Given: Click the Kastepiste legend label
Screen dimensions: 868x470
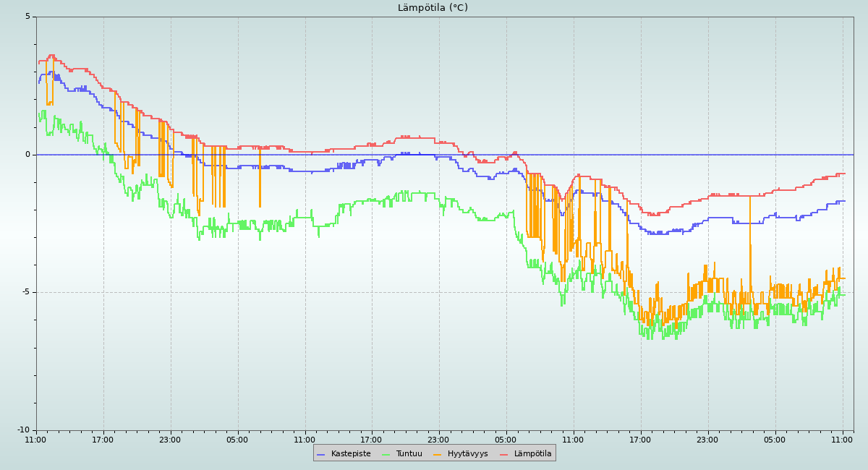Looking at the screenshot, I should (351, 453).
